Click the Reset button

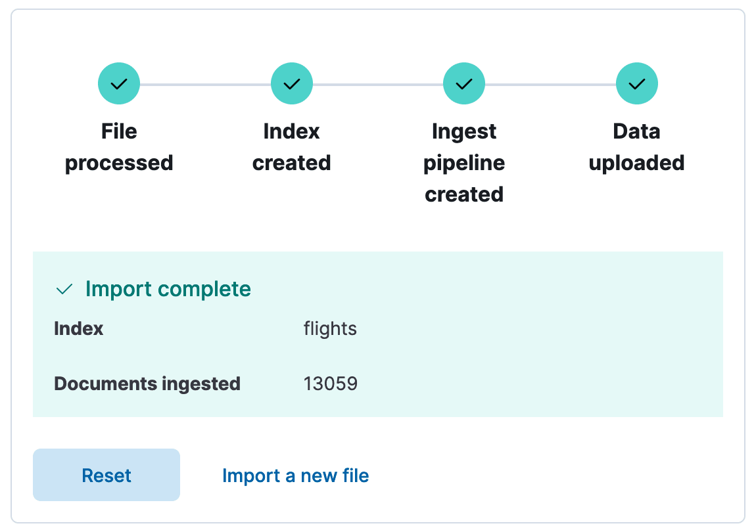(x=106, y=475)
